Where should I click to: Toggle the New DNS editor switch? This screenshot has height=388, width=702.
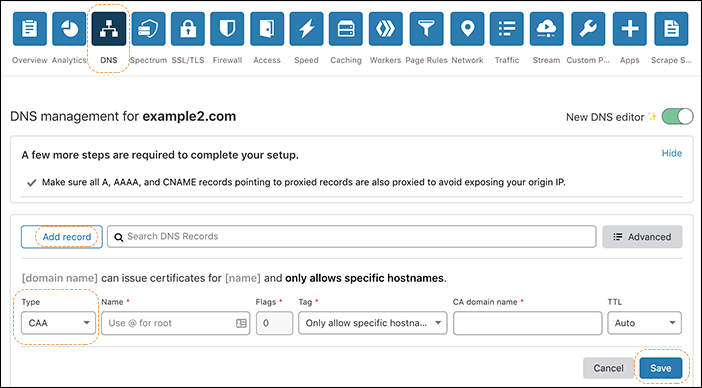[677, 117]
